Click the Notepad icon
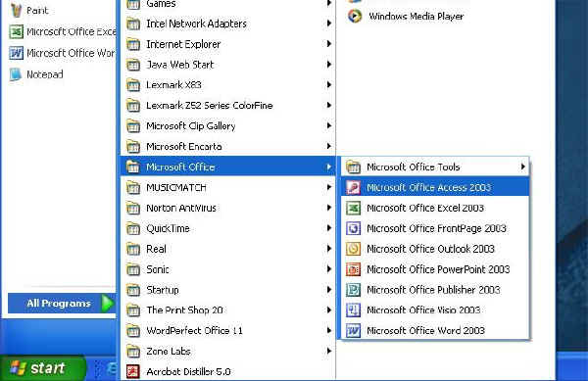This screenshot has width=588, height=381. point(16,74)
